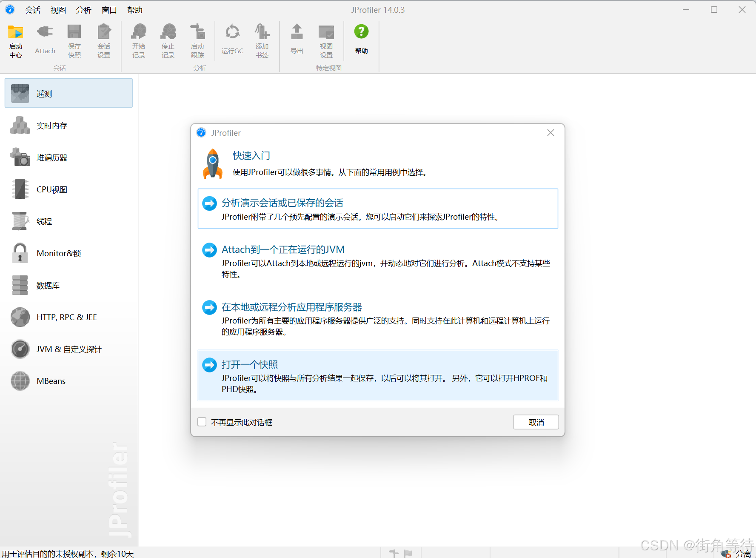This screenshot has height=558, width=756.
Task: Click the JProfiler 14.0.3 title text
Action: 378,10
